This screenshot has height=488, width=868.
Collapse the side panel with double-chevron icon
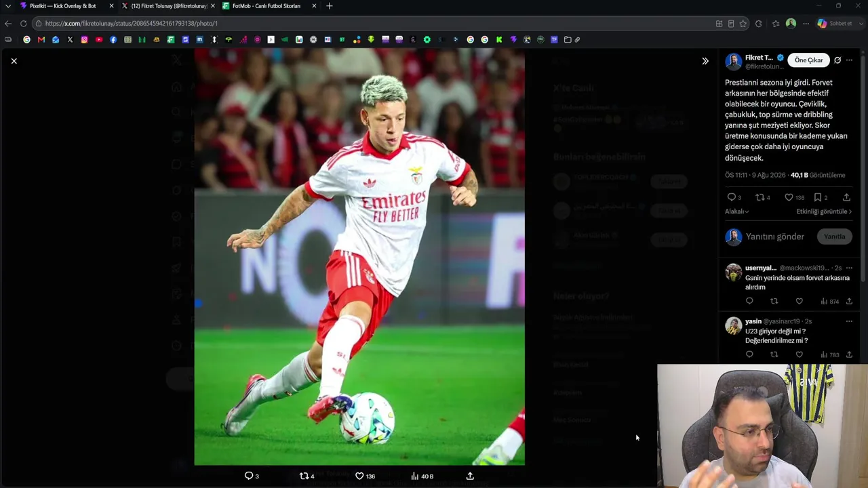[705, 61]
